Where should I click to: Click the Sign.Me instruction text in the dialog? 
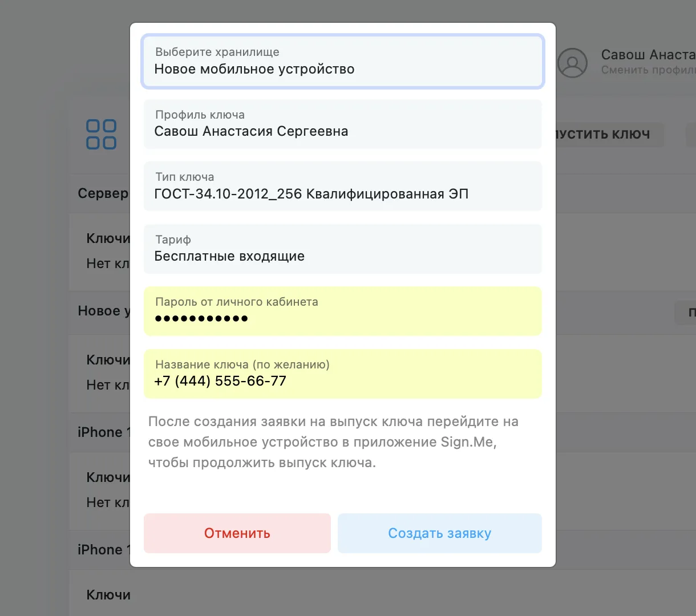333,442
